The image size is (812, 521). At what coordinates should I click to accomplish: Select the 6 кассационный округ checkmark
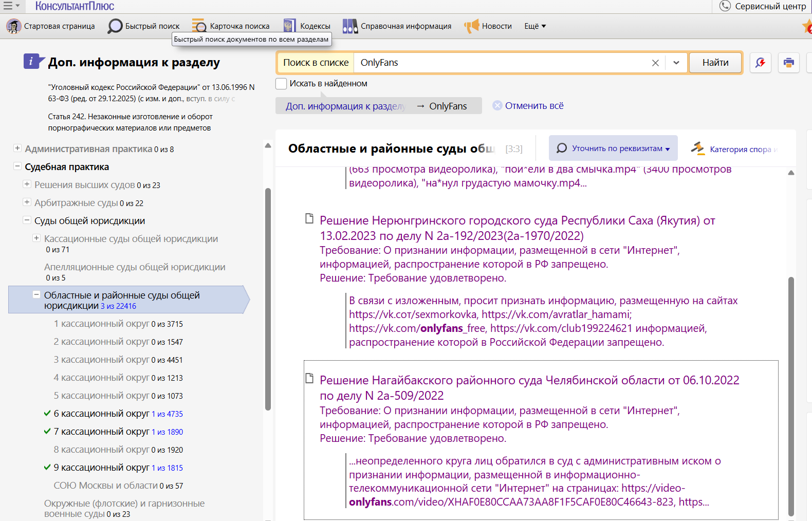47,413
